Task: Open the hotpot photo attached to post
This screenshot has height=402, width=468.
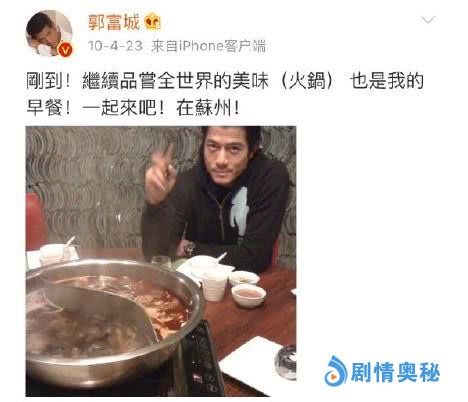Action: pos(161,261)
